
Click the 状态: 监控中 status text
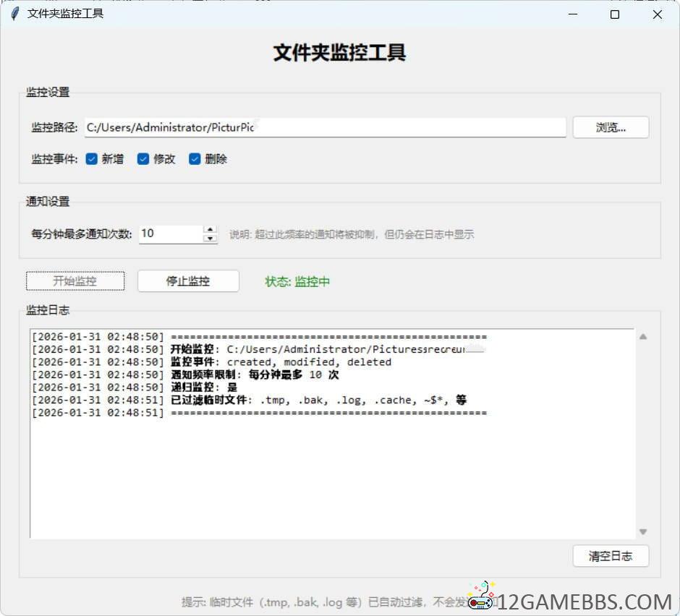(x=297, y=282)
